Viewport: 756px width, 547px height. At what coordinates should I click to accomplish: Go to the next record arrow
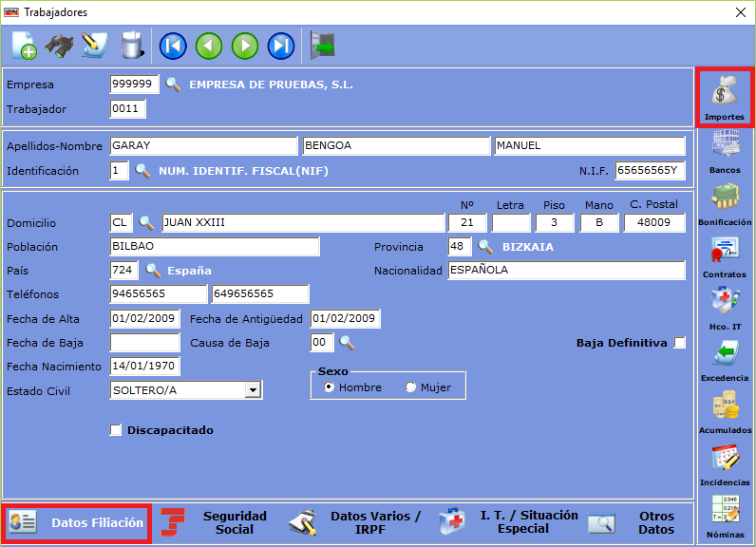[x=245, y=46]
